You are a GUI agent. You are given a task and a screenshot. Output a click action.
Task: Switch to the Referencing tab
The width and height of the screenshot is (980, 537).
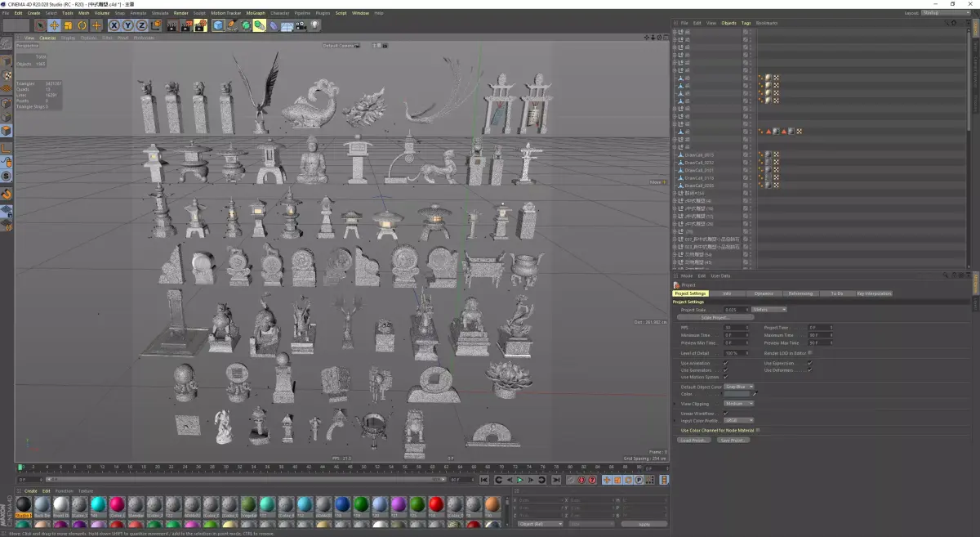point(800,293)
